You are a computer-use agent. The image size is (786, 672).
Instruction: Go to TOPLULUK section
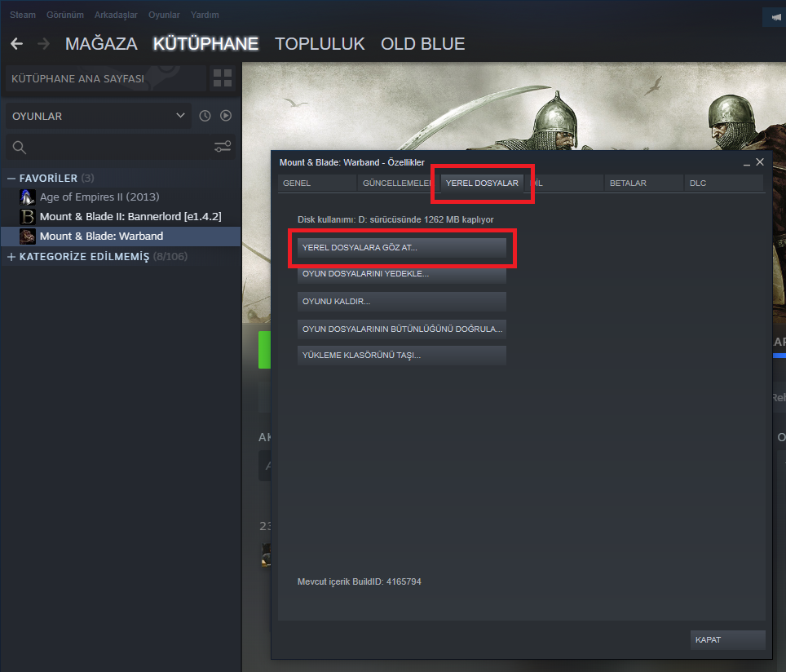pos(320,43)
